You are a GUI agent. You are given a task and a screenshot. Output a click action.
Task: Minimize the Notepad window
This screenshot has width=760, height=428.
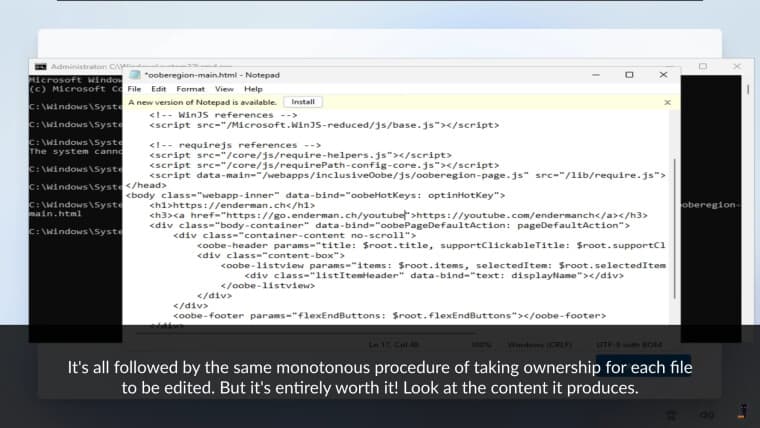[597, 74]
